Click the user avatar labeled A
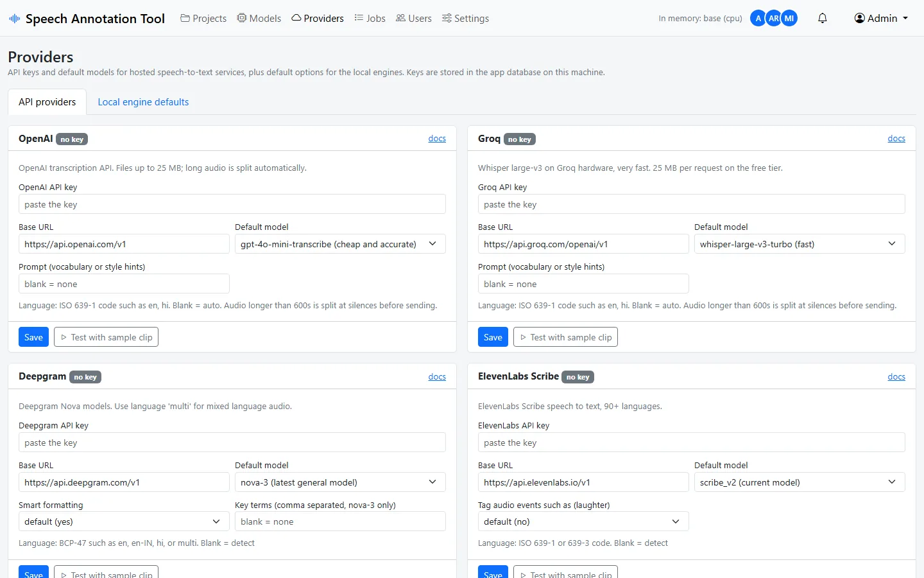The image size is (924, 578). [x=758, y=19]
